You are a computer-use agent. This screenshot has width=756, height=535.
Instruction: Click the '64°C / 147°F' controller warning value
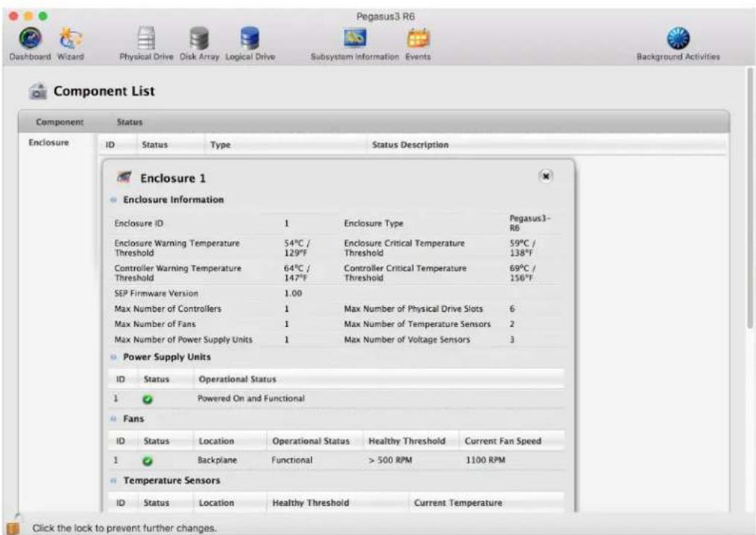(x=297, y=273)
